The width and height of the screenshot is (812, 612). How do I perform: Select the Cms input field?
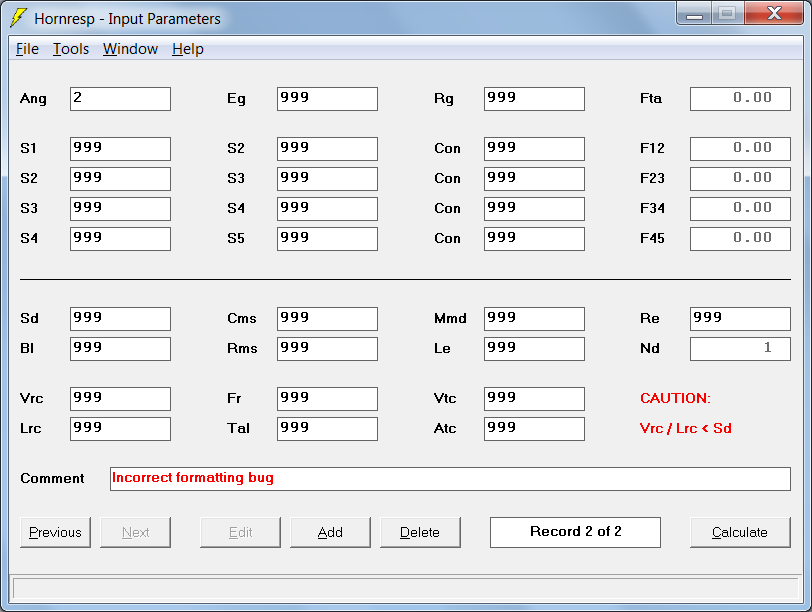(x=327, y=319)
